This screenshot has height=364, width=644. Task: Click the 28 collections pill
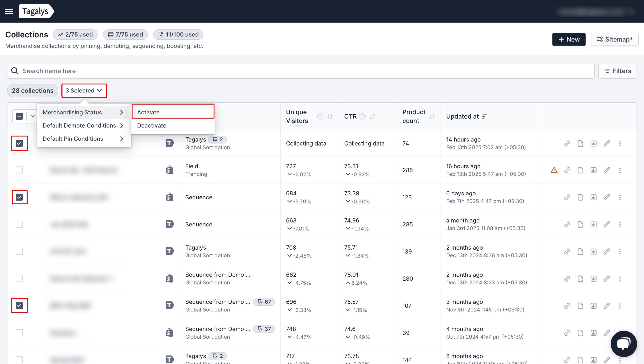coord(33,91)
